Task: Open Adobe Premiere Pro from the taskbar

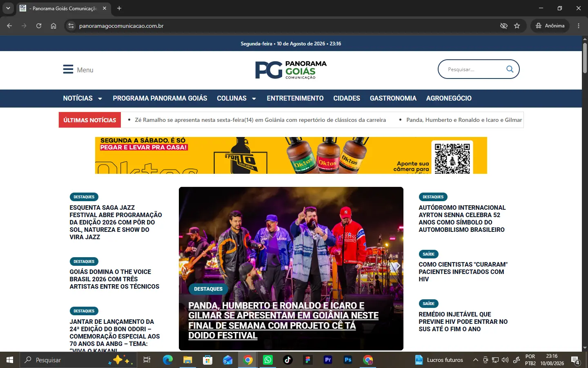Action: (x=328, y=360)
